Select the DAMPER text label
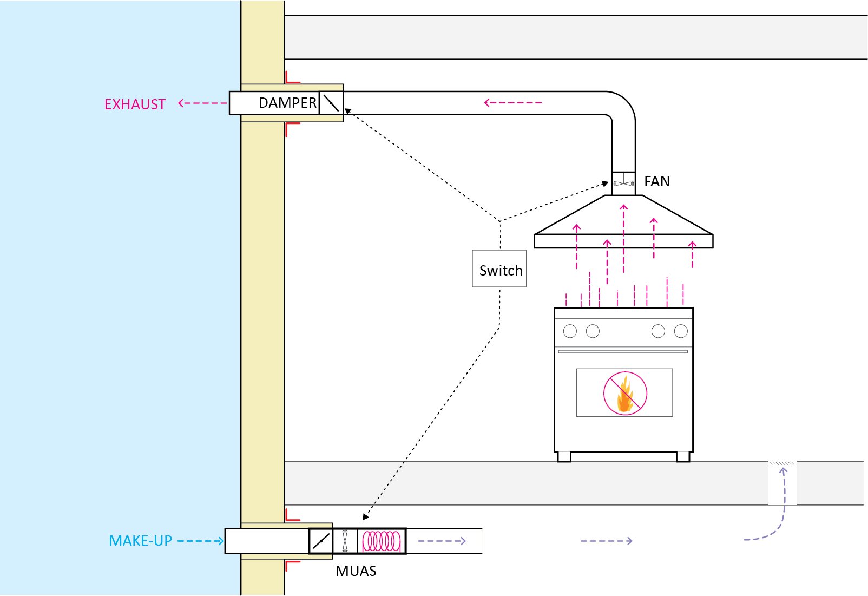The image size is (868, 596). (x=287, y=102)
